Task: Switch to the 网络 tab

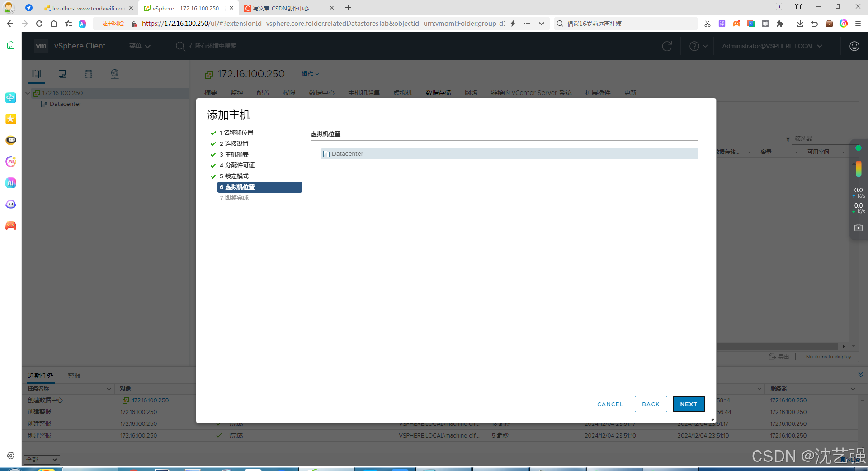Action: 471,93
